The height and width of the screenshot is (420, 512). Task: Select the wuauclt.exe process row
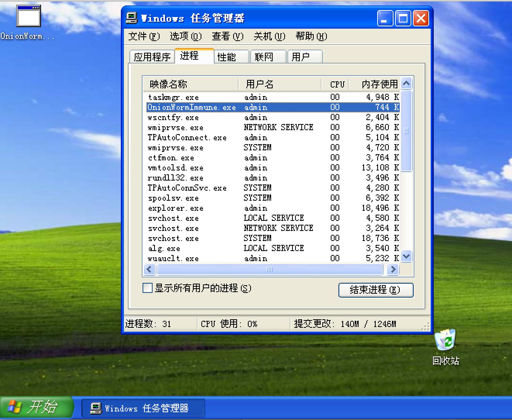(273, 258)
